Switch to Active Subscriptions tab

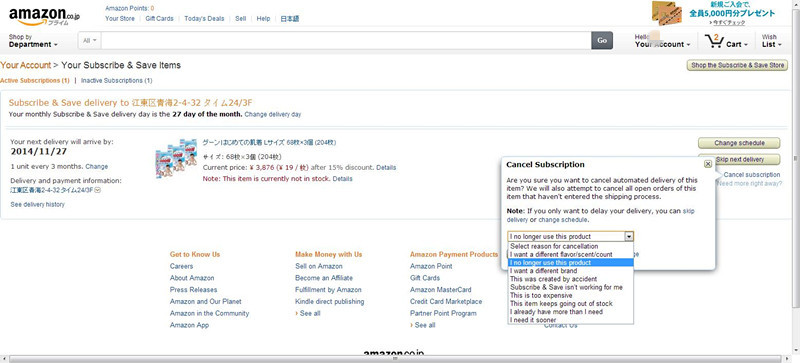pos(35,81)
